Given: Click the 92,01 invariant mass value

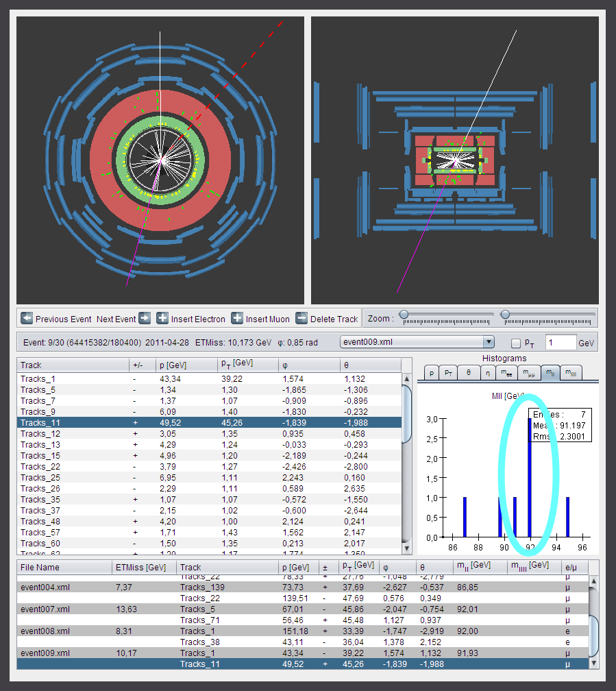Looking at the screenshot, I should (x=467, y=609).
